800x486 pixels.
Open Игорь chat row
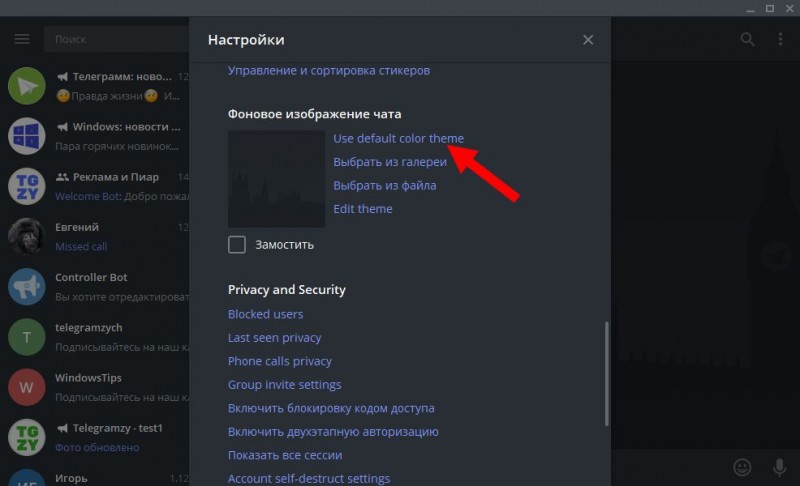coord(95,477)
